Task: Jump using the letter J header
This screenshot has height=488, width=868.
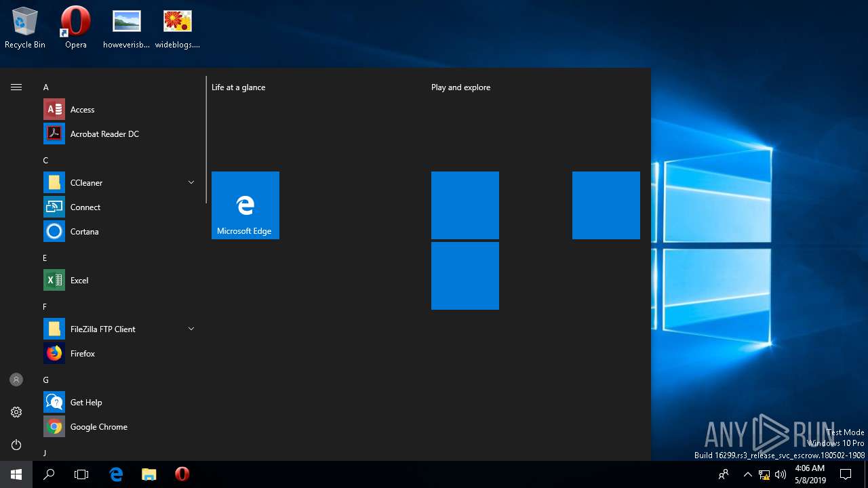Action: coord(45,453)
